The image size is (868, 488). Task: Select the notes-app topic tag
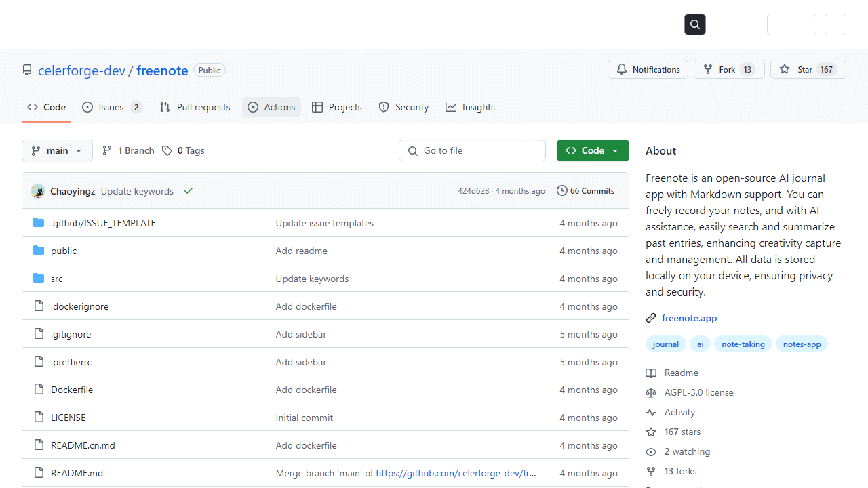(x=802, y=344)
